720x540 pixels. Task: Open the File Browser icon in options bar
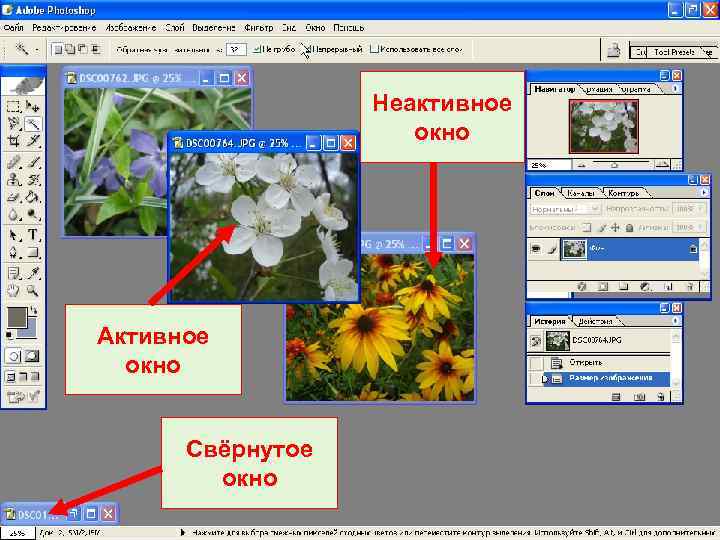[614, 50]
